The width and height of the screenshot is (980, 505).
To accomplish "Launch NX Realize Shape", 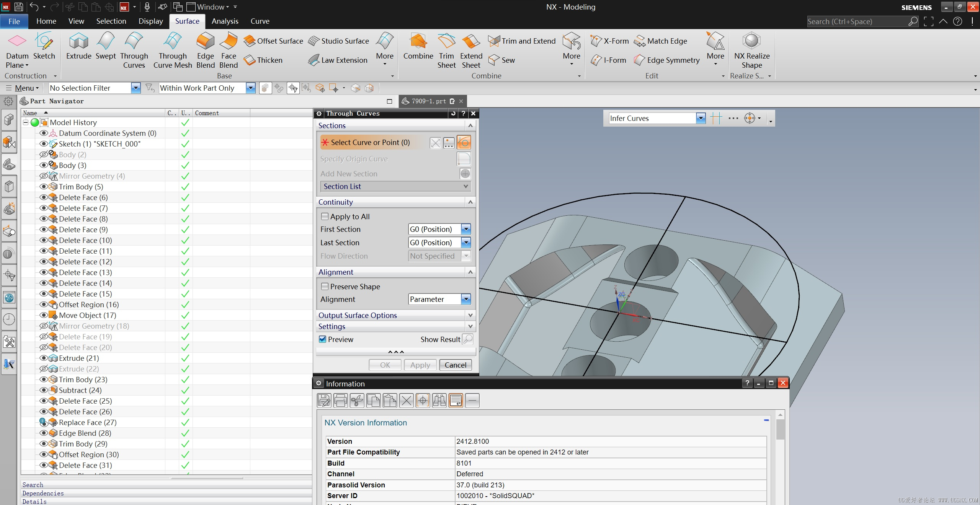I will (x=752, y=51).
